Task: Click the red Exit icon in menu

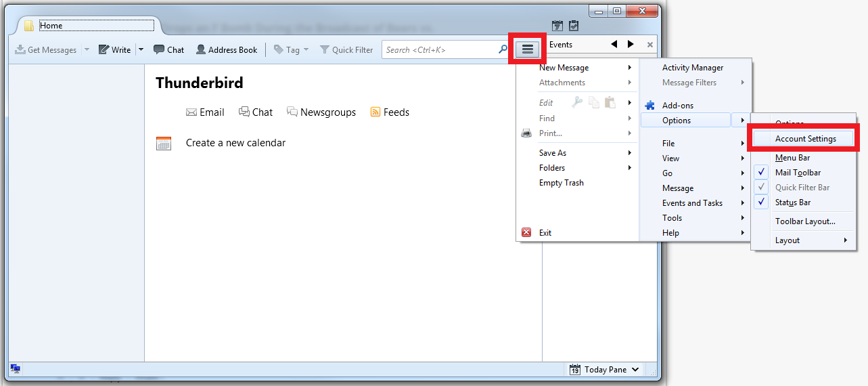Action: tap(526, 232)
